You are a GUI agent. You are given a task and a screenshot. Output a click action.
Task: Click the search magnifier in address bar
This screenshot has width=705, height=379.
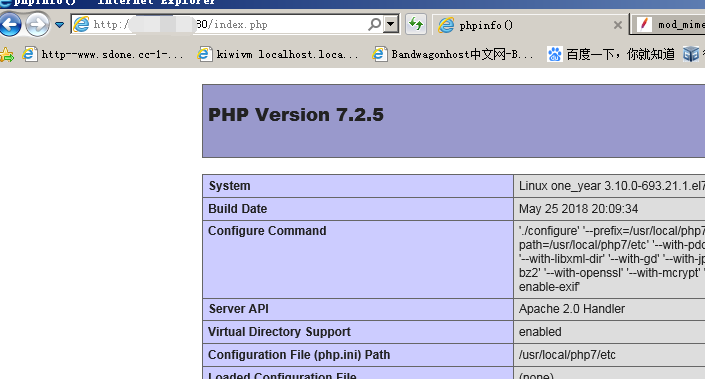[x=375, y=24]
